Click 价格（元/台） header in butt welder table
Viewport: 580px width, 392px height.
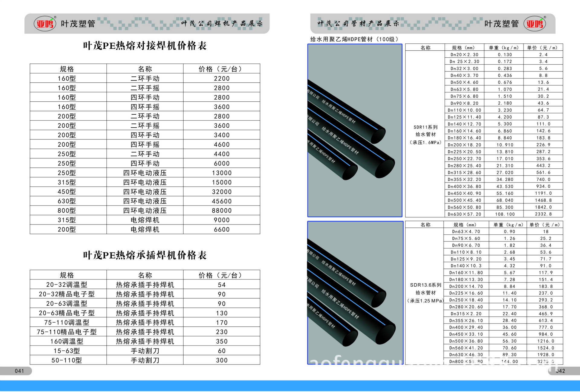click(222, 69)
